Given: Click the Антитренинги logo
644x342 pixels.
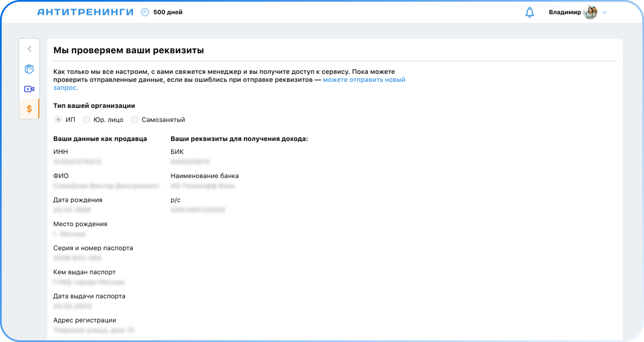Looking at the screenshot, I should coord(85,12).
